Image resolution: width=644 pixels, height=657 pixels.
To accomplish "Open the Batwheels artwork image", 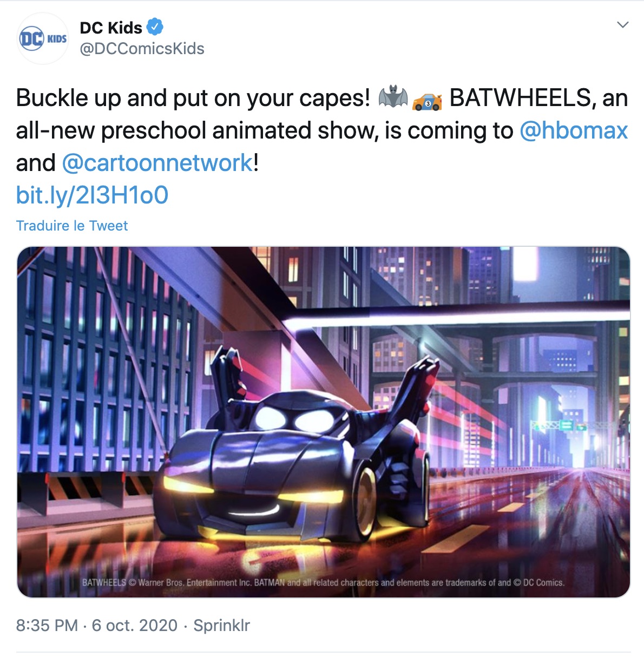I will pyautogui.click(x=324, y=422).
